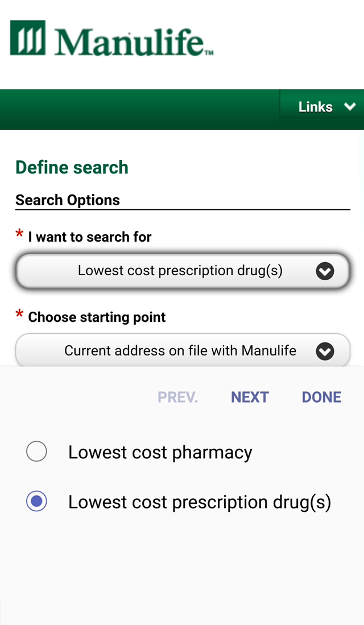Select the Lowest cost pharmacy radio button
Image resolution: width=364 pixels, height=625 pixels.
pos(36,452)
